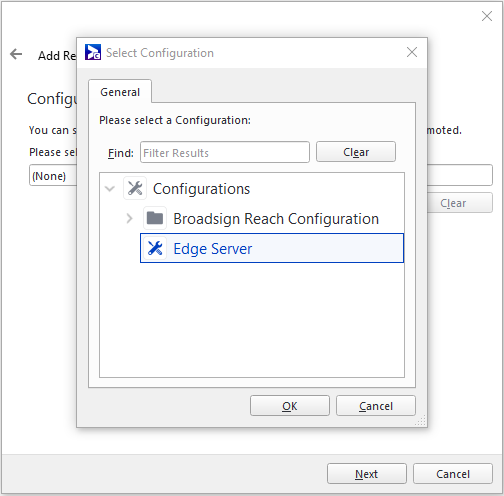Select the Configurations root label
The height and width of the screenshot is (496, 504).
point(201,189)
